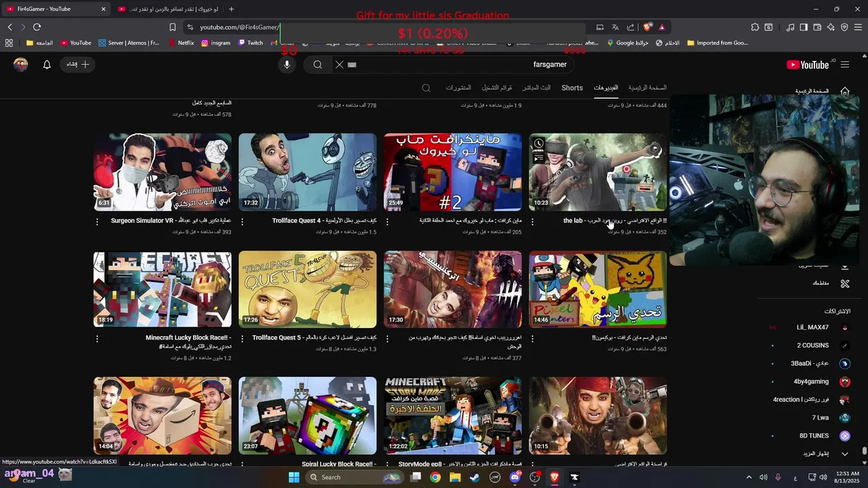Click the magnifier search button

pyautogui.click(x=317, y=64)
